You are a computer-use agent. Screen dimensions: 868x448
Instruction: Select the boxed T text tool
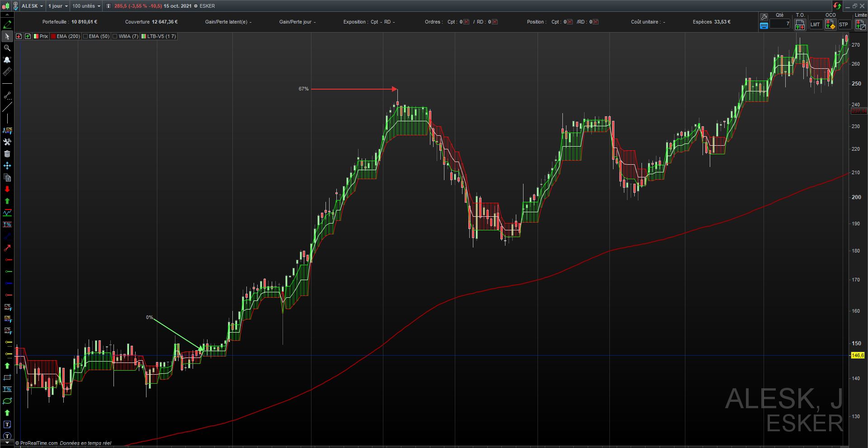point(7,424)
